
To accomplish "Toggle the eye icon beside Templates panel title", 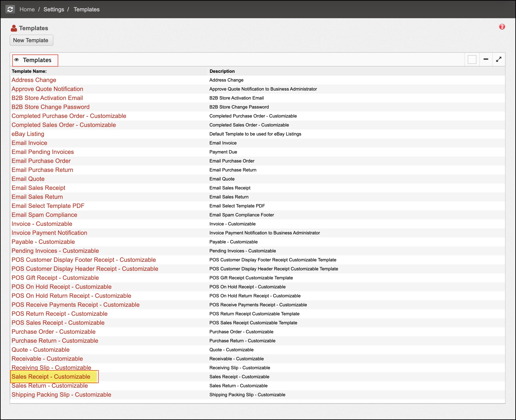I will pos(16,60).
